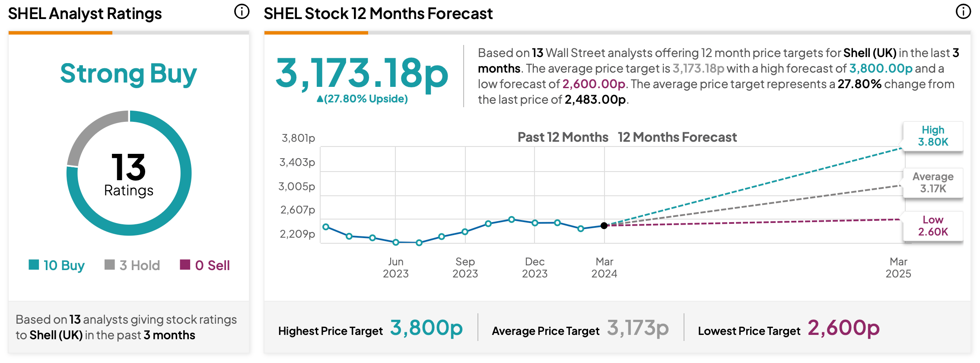The height and width of the screenshot is (363, 980).
Task: Click the teal Buy legend square
Action: (x=34, y=264)
